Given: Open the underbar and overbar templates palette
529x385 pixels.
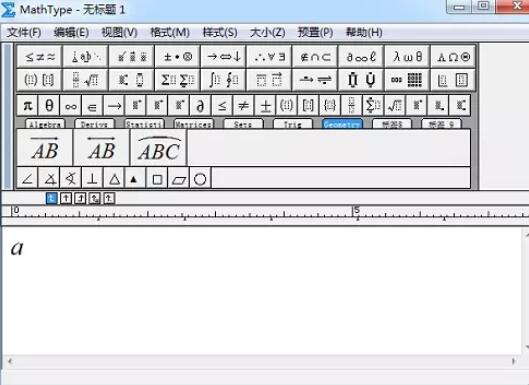Looking at the screenshot, I should [269, 80].
